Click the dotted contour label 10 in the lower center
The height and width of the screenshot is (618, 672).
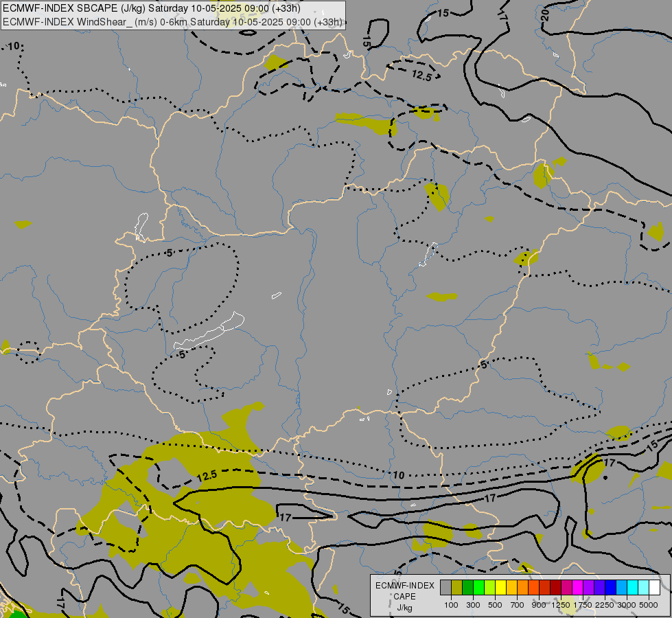399,475
